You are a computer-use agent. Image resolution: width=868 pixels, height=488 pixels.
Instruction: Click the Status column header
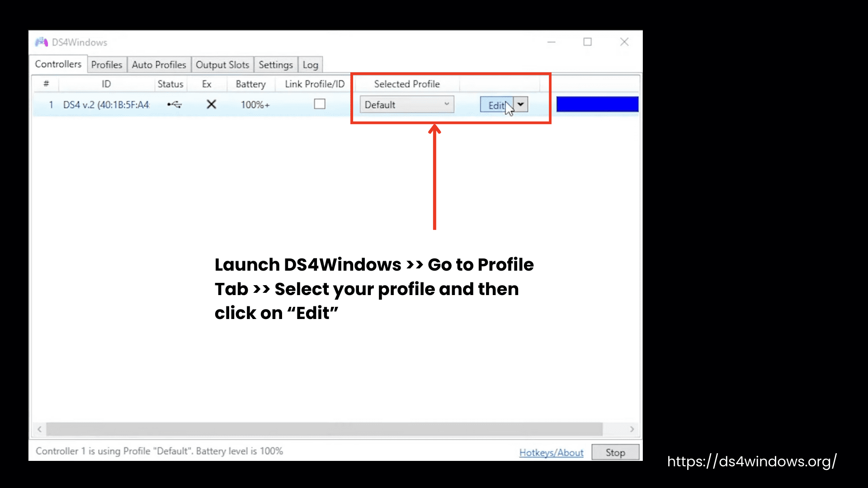pyautogui.click(x=170, y=84)
